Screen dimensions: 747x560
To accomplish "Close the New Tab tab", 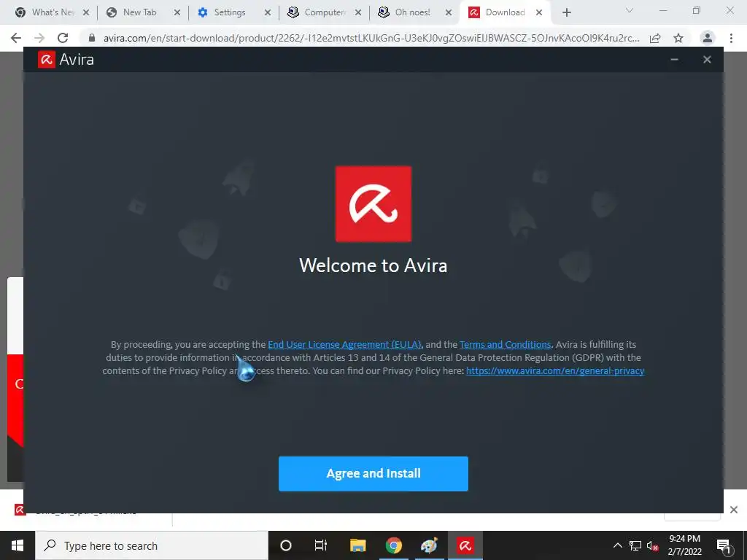I will pos(177,13).
